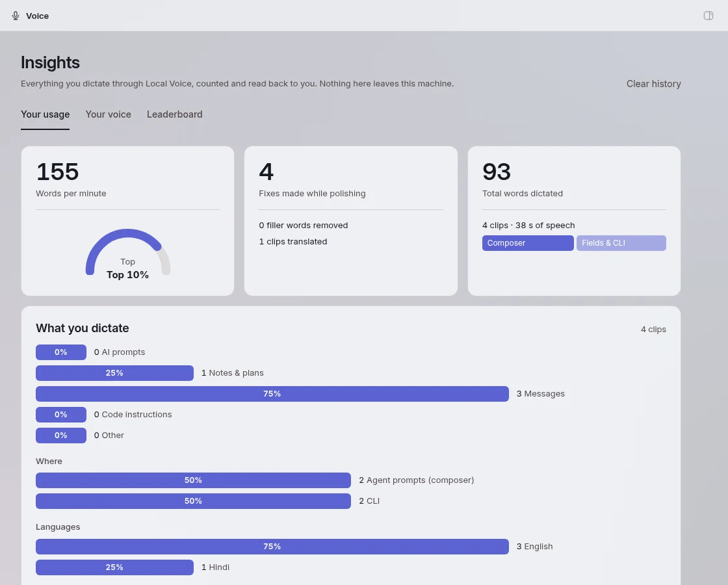Click the microphone Voice icon
Image resolution: width=728 pixels, height=585 pixels.
coord(16,16)
